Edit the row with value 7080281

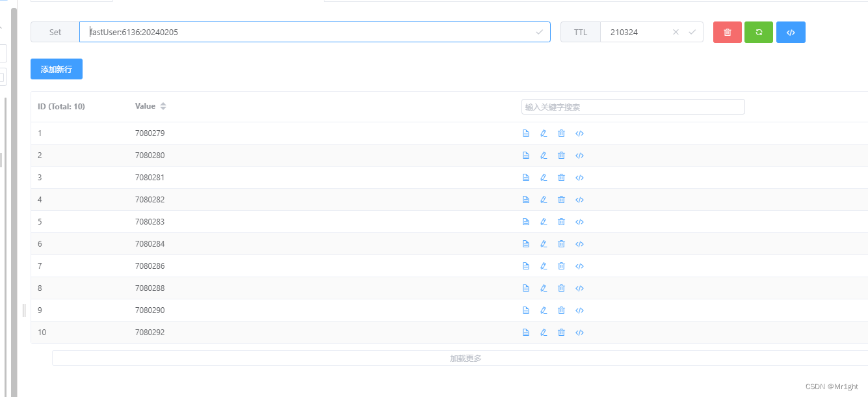click(x=544, y=178)
